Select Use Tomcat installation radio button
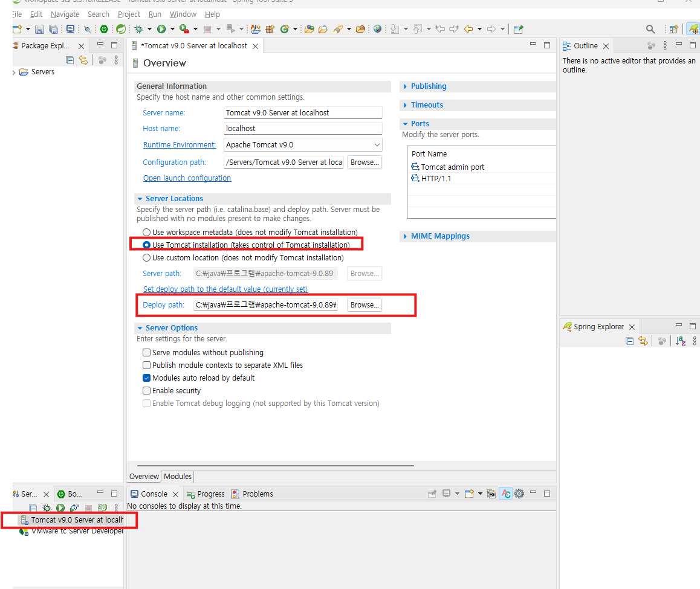700x589 pixels. click(146, 245)
